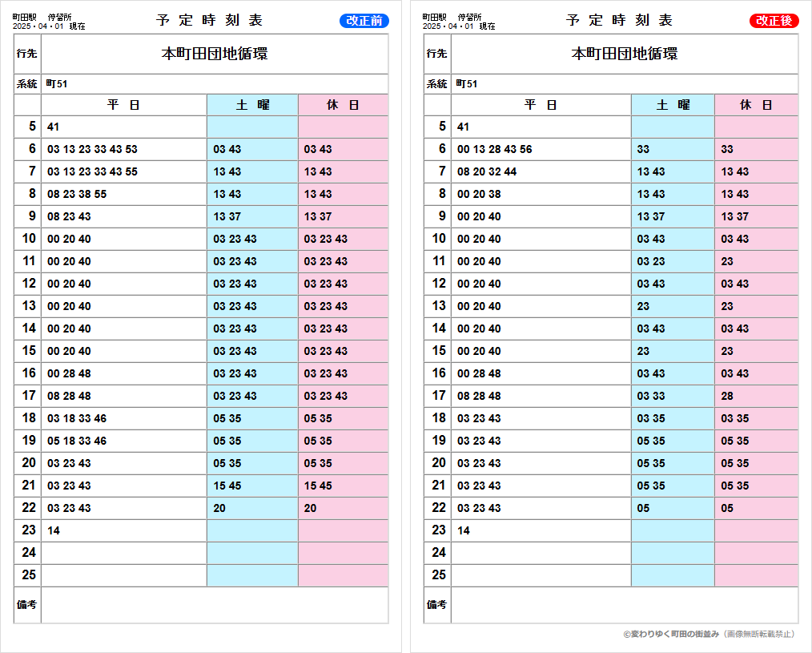Screen dimensions: 812x653
Task: Click 行先 label in the 改正前 table
Action: tap(27, 54)
